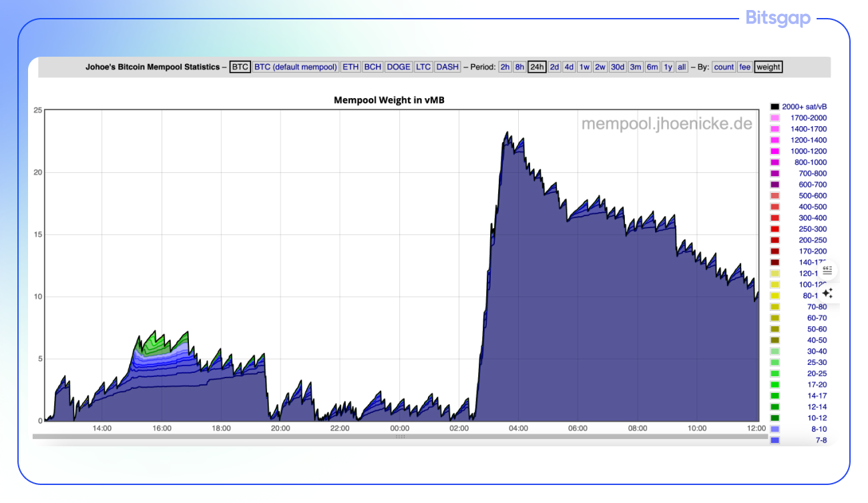The image size is (868, 503).
Task: Set period to 2d
Action: coord(554,67)
